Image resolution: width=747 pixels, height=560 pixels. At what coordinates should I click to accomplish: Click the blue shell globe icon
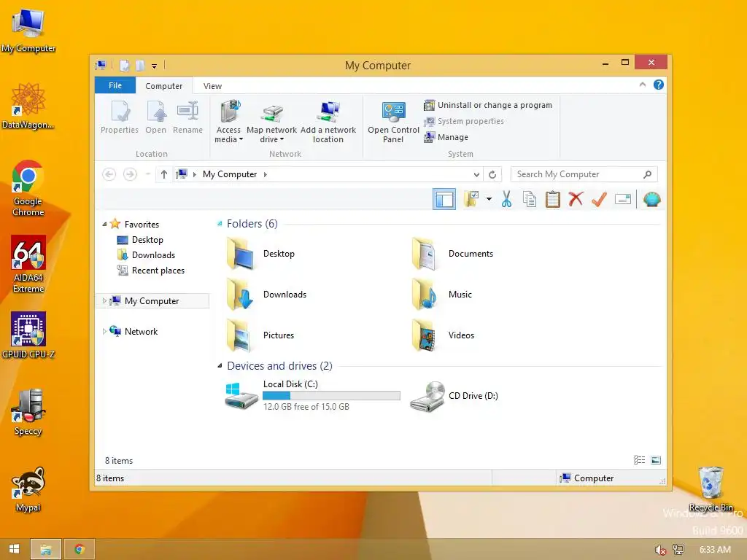point(651,199)
